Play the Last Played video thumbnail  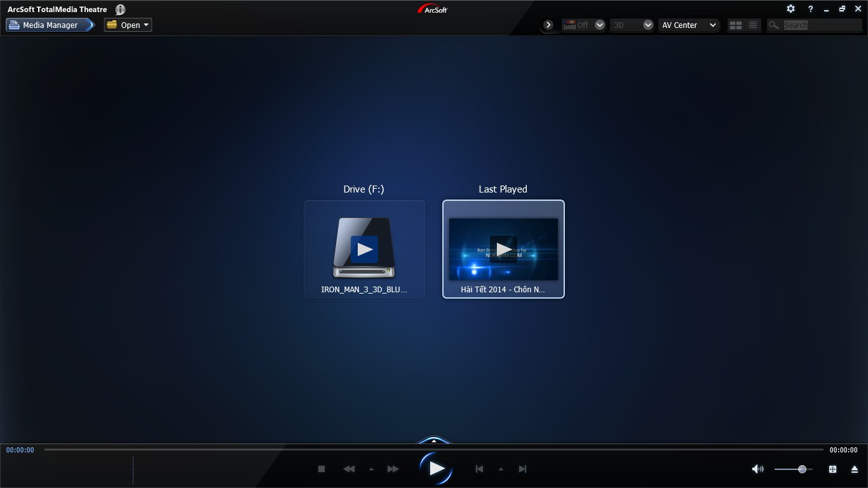[503, 248]
